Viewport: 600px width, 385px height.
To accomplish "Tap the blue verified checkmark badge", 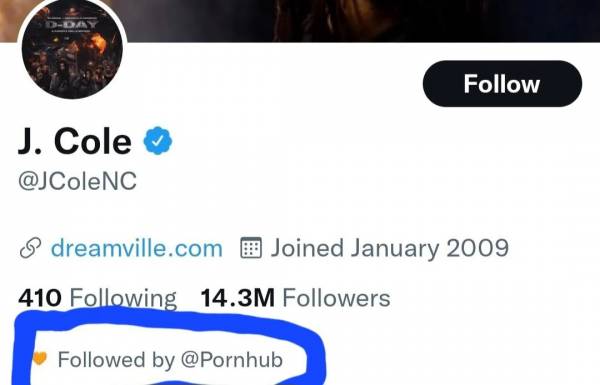I will [x=158, y=141].
